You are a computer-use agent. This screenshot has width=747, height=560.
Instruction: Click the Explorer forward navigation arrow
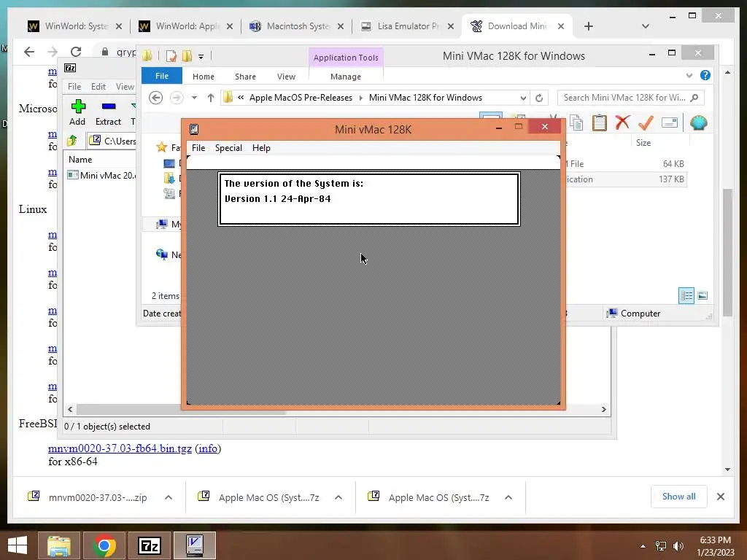(x=177, y=98)
